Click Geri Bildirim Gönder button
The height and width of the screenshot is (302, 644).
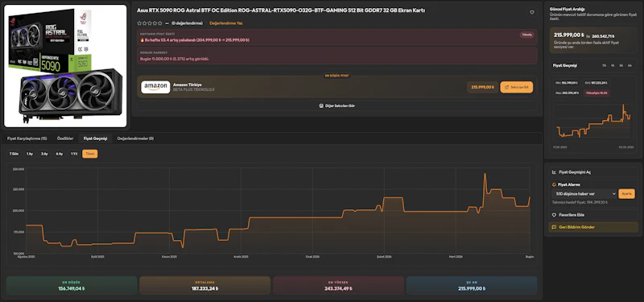tap(593, 227)
